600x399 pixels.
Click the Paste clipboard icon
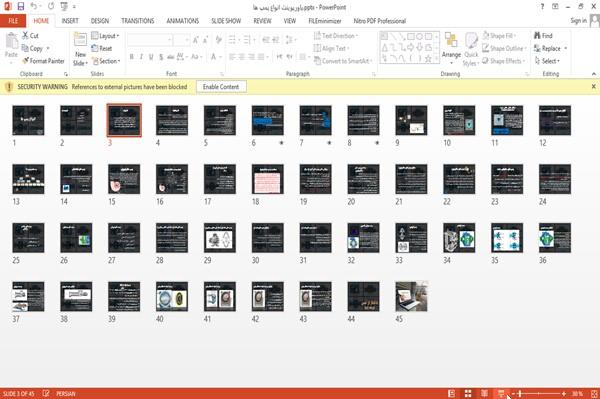coord(11,41)
